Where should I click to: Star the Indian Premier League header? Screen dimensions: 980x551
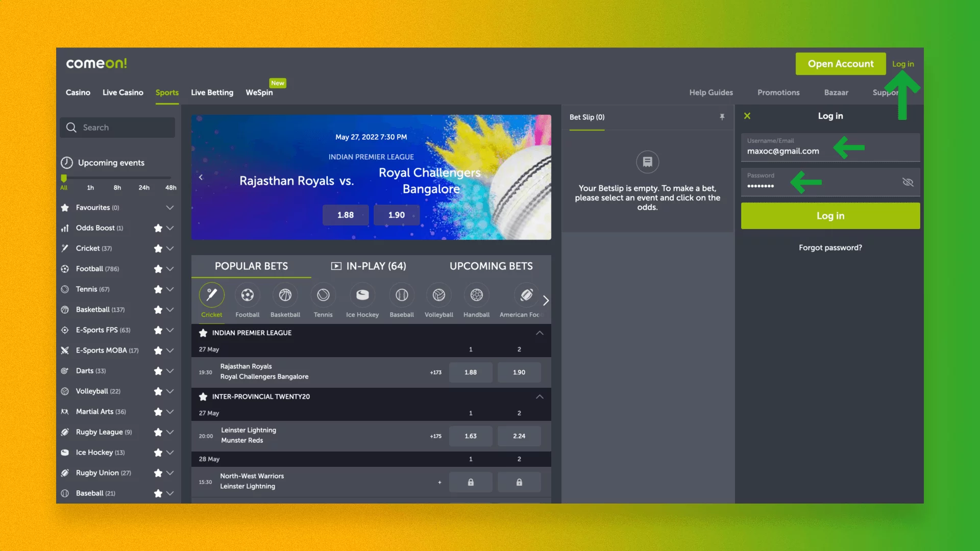[203, 333]
